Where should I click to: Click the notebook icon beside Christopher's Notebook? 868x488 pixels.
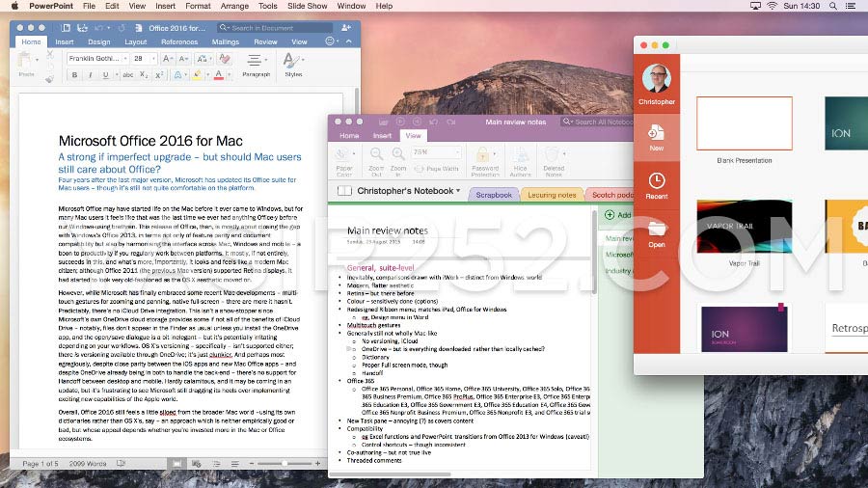(x=344, y=191)
